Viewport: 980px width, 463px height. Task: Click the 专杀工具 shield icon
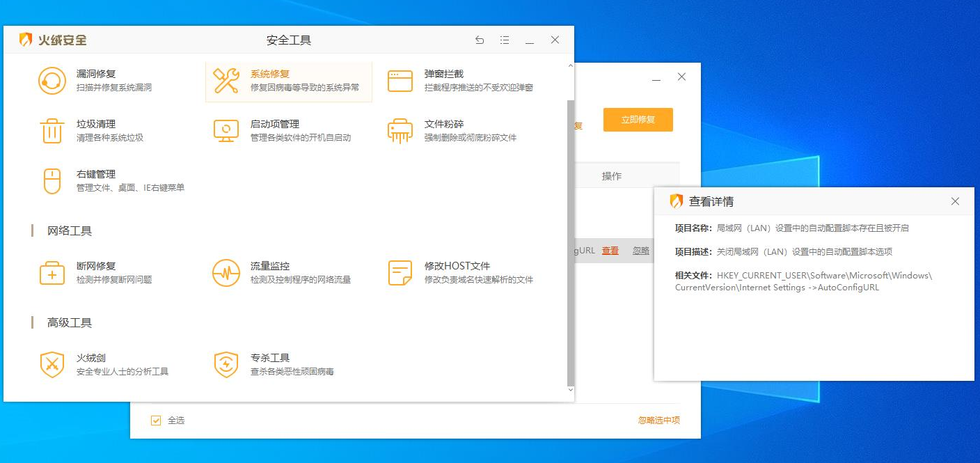click(x=226, y=365)
